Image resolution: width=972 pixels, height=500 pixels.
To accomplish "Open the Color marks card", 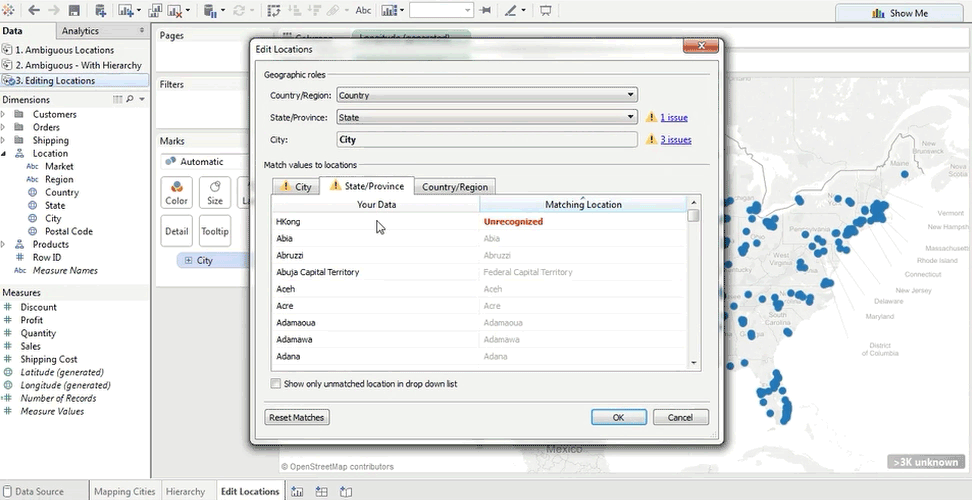I will [176, 192].
